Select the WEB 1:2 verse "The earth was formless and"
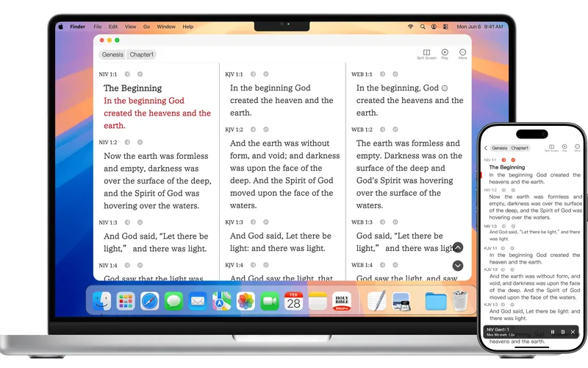588x368 pixels. coord(409,174)
